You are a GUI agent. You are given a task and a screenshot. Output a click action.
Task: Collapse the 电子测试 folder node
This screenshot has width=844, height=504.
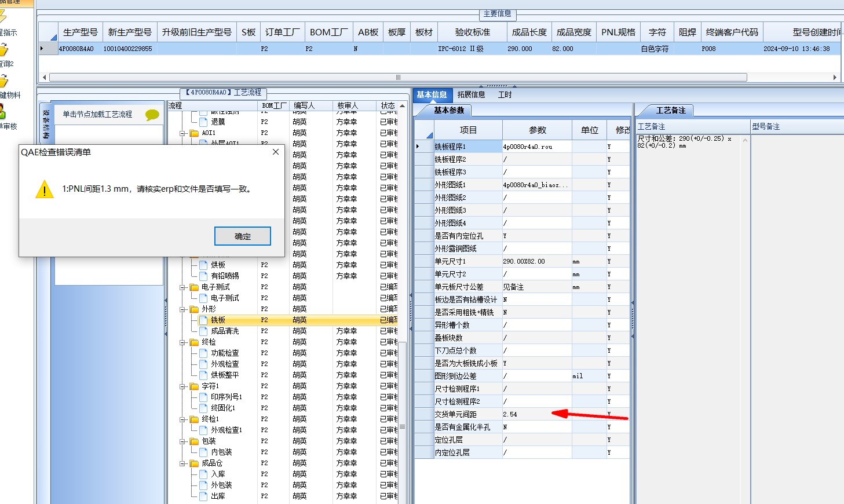(x=183, y=287)
